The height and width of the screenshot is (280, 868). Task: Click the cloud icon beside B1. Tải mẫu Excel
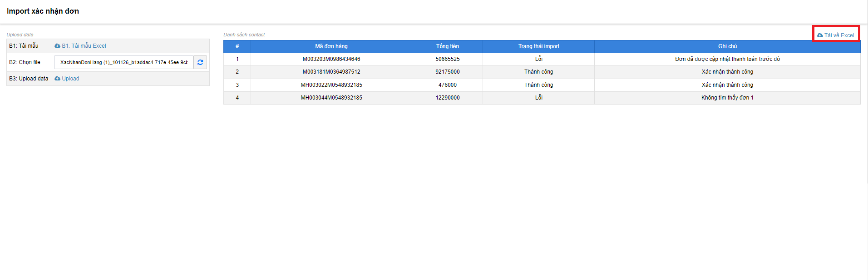tap(57, 46)
